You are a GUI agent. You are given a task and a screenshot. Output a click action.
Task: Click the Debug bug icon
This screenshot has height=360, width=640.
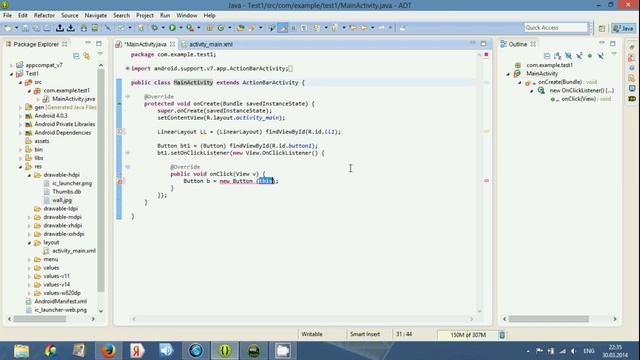(155, 28)
